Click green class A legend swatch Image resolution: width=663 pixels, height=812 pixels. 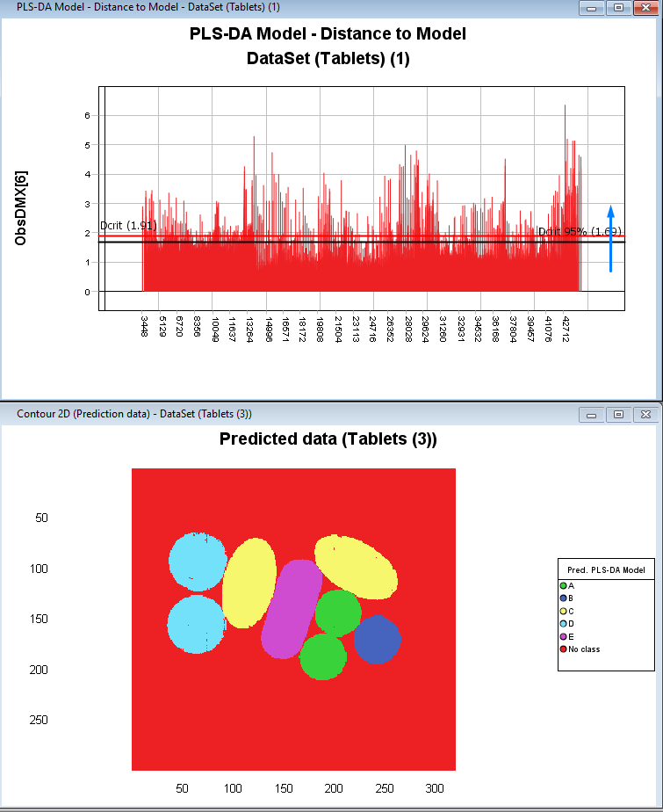pyautogui.click(x=564, y=585)
